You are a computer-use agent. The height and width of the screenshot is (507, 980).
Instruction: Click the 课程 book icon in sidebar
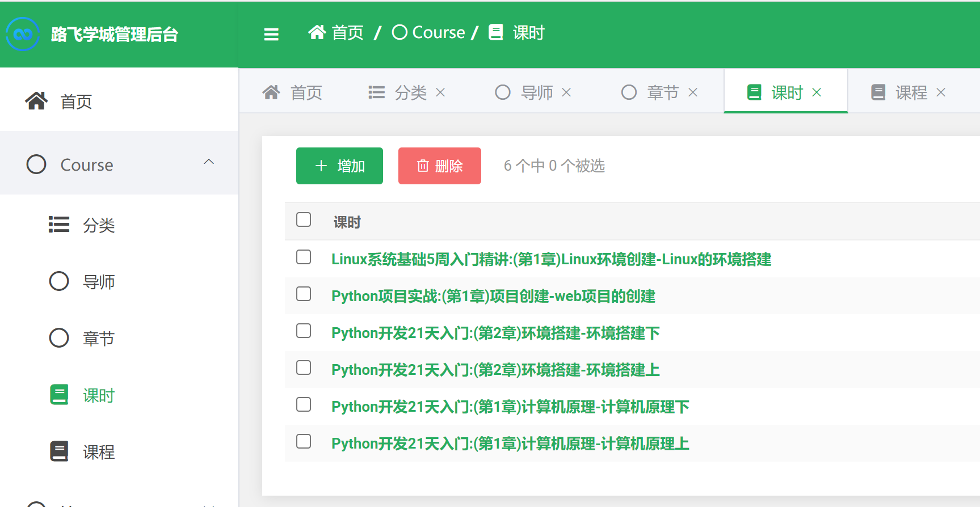59,451
